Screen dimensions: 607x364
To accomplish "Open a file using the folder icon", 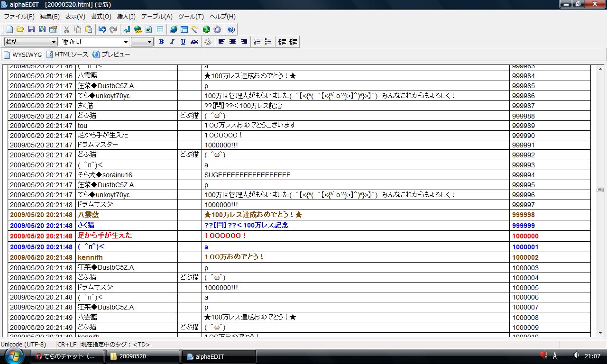I will coord(20,29).
